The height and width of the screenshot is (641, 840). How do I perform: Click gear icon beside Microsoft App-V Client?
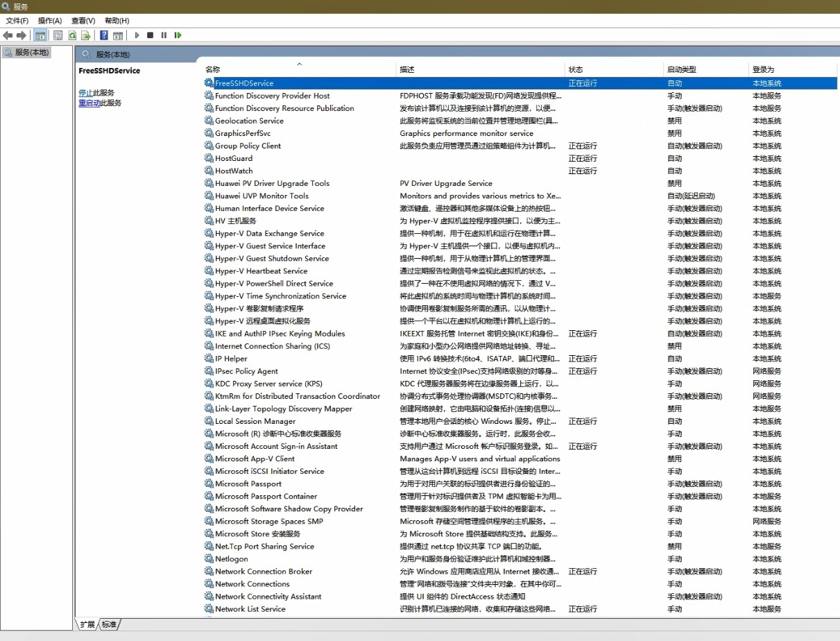[x=209, y=459]
